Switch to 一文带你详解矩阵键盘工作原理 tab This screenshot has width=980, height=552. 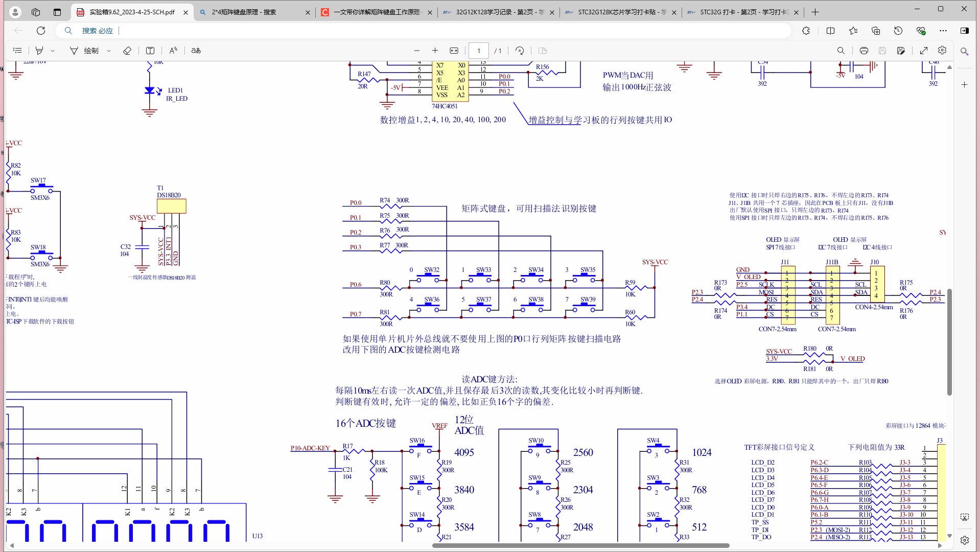tap(377, 12)
